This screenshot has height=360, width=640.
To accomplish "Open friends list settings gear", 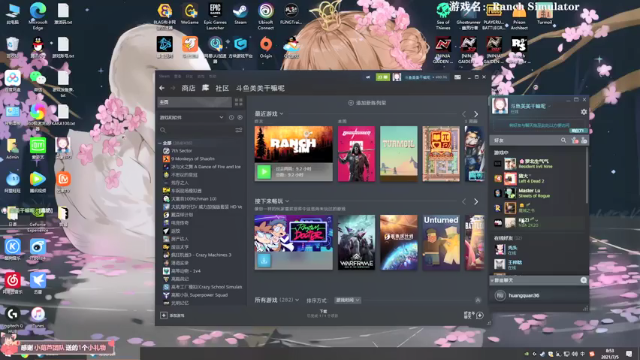I will pos(584,112).
